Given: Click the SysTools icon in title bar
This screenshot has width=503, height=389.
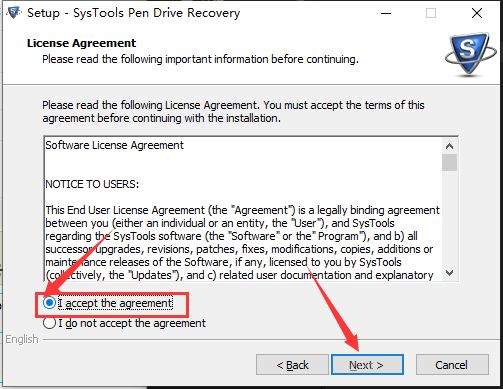Looking at the screenshot, I should coord(14,13).
